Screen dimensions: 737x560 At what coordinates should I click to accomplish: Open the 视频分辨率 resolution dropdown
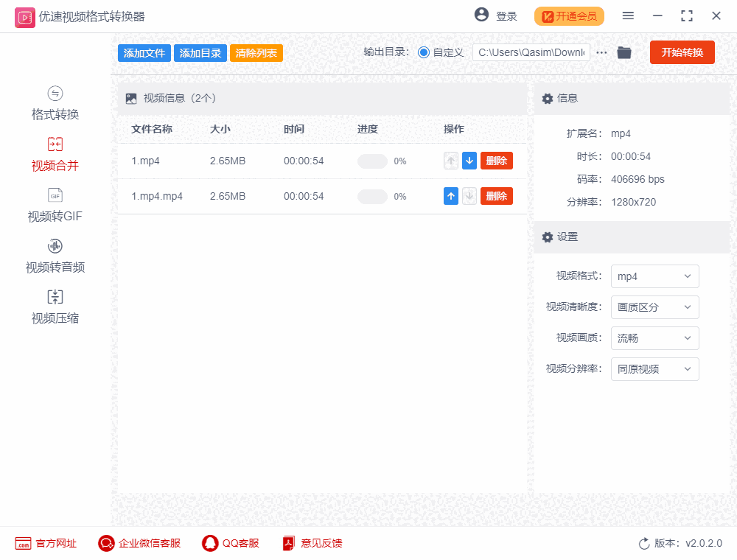(x=654, y=369)
